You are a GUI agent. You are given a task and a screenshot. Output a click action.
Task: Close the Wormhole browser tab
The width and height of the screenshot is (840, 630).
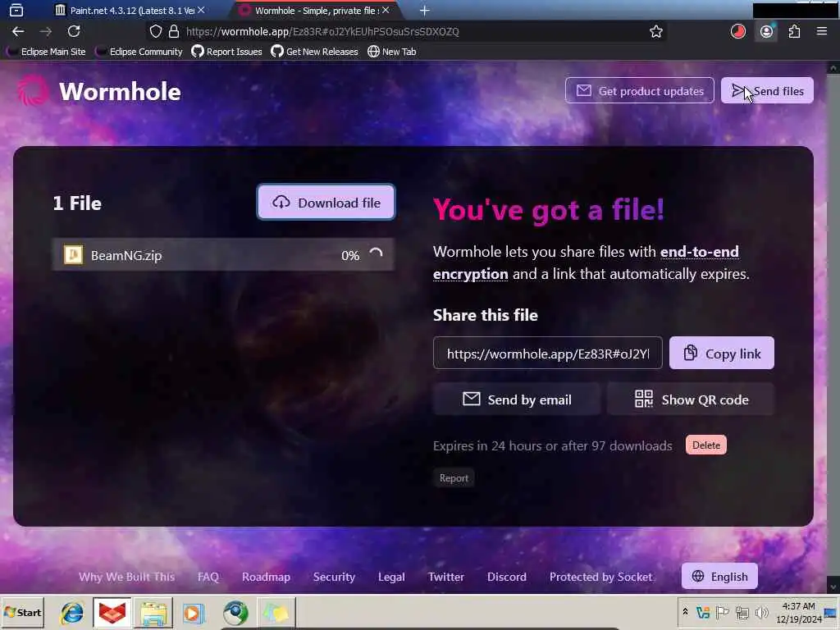click(x=386, y=10)
